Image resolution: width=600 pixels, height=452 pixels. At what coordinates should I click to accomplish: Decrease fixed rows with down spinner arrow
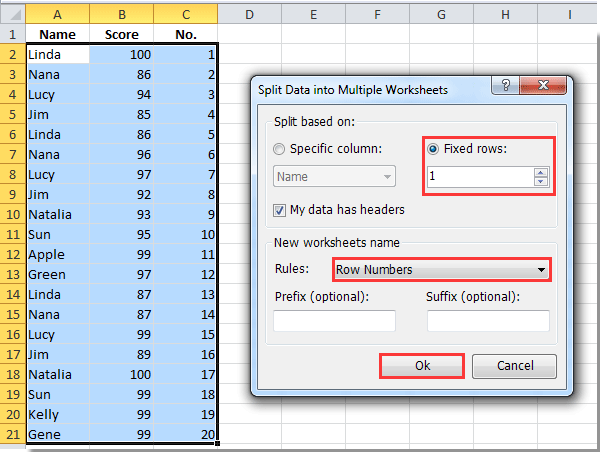click(541, 181)
